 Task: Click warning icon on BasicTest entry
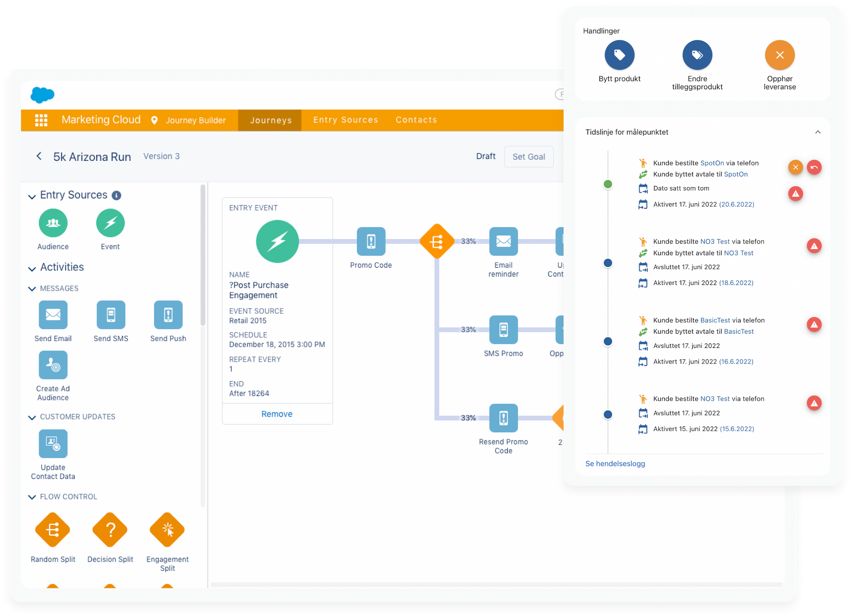click(814, 324)
